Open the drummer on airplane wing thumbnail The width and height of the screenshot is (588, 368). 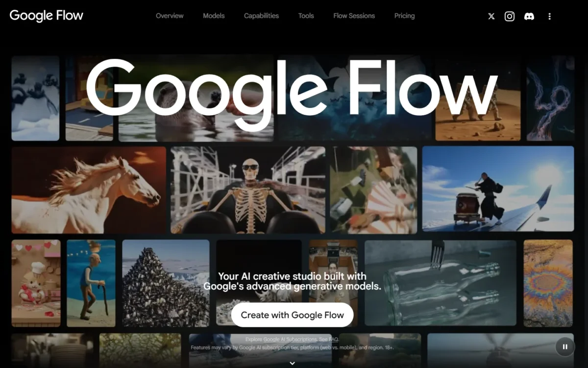click(x=498, y=188)
